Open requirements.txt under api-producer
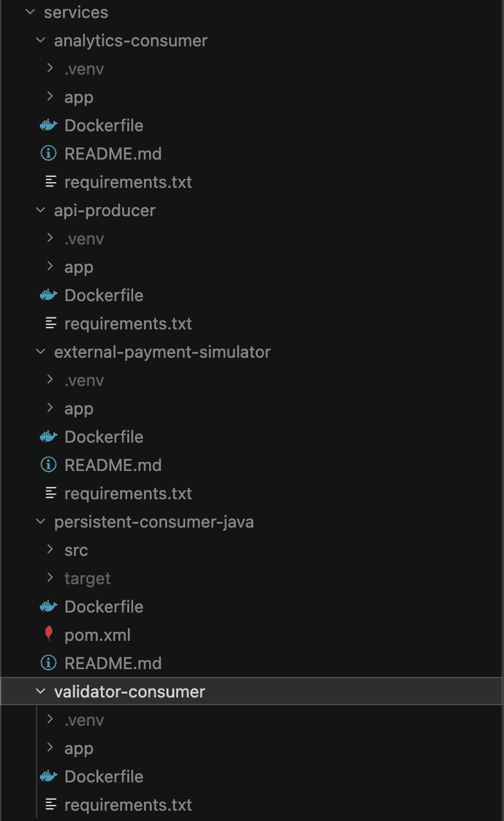The image size is (504, 821). click(128, 324)
